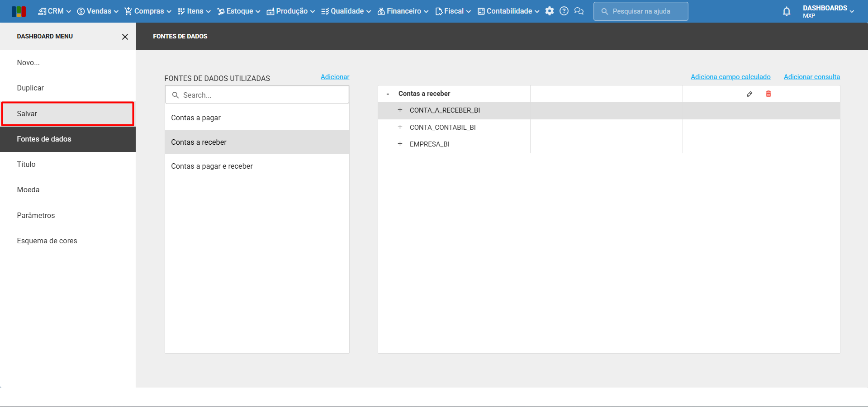Click the Contas a receber tree header label
The width and height of the screenshot is (868, 407).
[424, 94]
